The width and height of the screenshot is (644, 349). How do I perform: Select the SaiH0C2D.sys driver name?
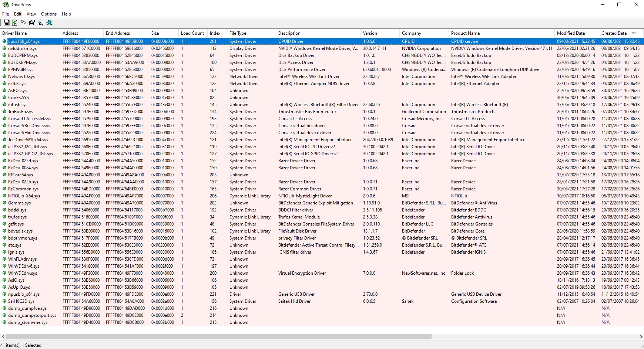click(21, 301)
